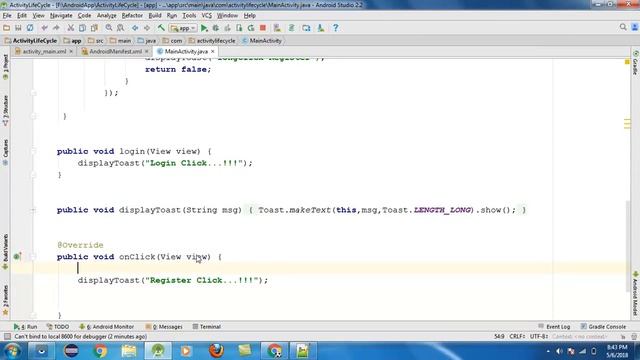Close the MainActivity.java tab

click(x=213, y=51)
